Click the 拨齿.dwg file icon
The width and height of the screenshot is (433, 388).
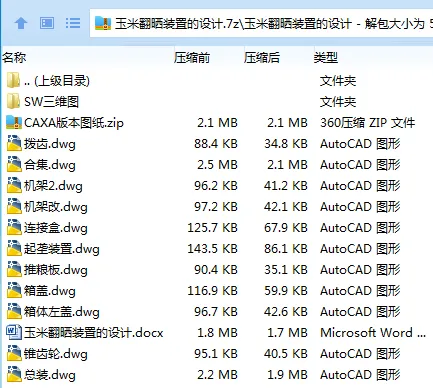pos(14,143)
